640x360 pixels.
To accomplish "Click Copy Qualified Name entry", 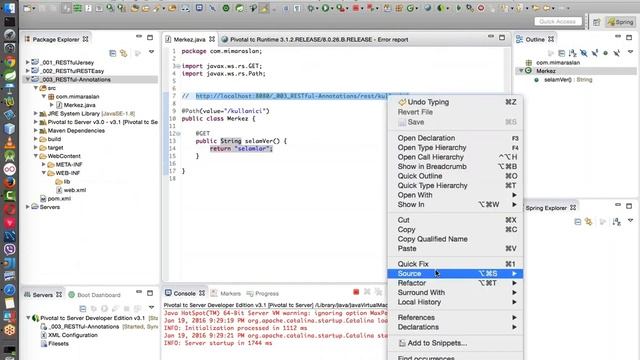I will 455,239.
